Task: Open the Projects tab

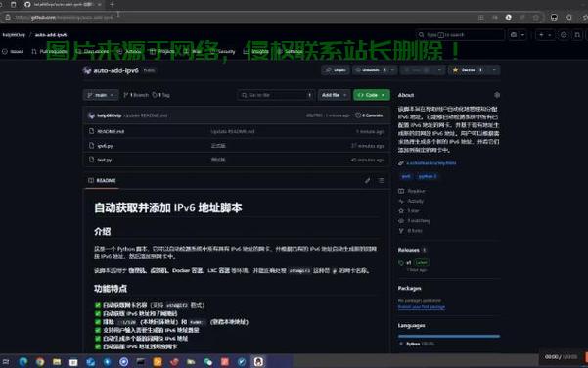Action: pos(162,52)
